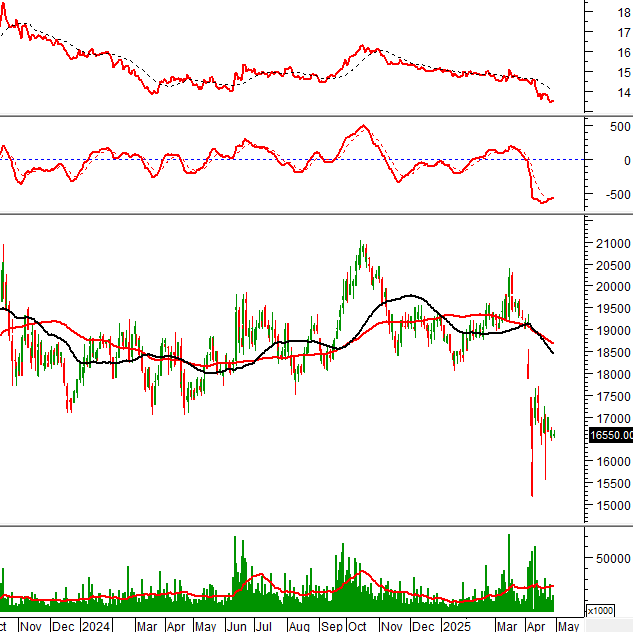The width and height of the screenshot is (633, 632).
Task: Click the Jun month label
Action: click(x=236, y=626)
